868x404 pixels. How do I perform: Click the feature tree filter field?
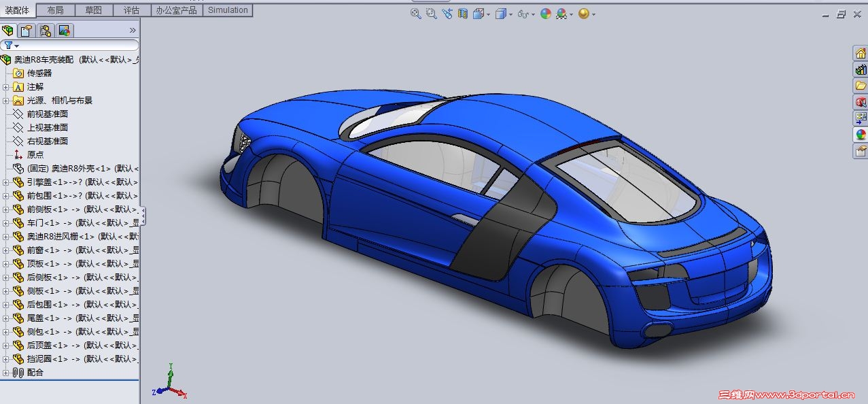click(x=70, y=46)
